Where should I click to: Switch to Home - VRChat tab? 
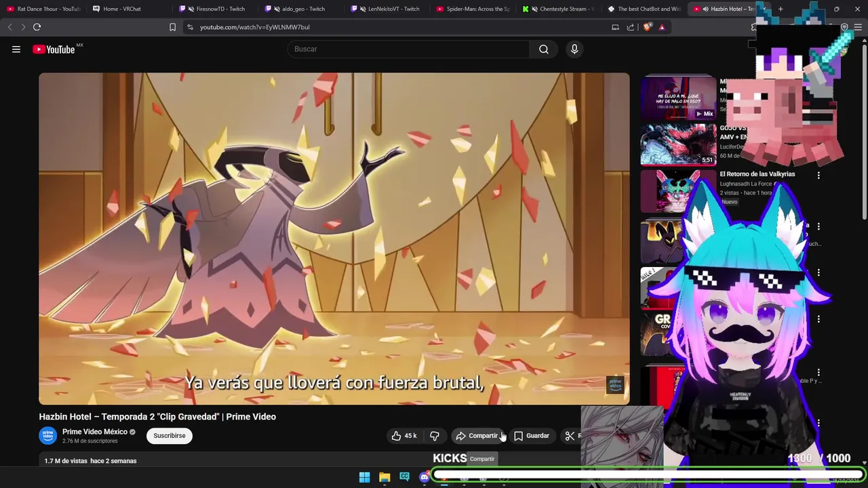[x=129, y=9]
